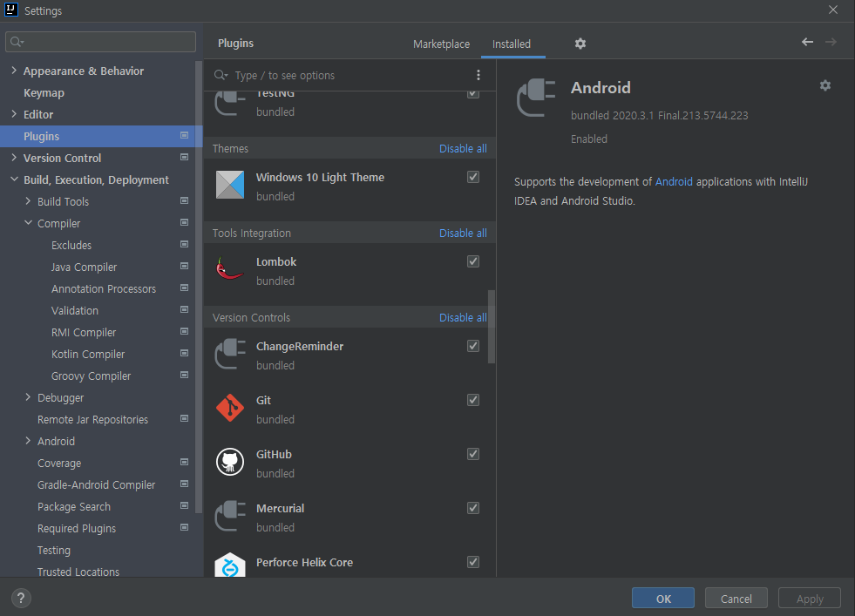This screenshot has height=616, width=855.
Task: Go back using the left arrow icon
Action: coord(808,42)
